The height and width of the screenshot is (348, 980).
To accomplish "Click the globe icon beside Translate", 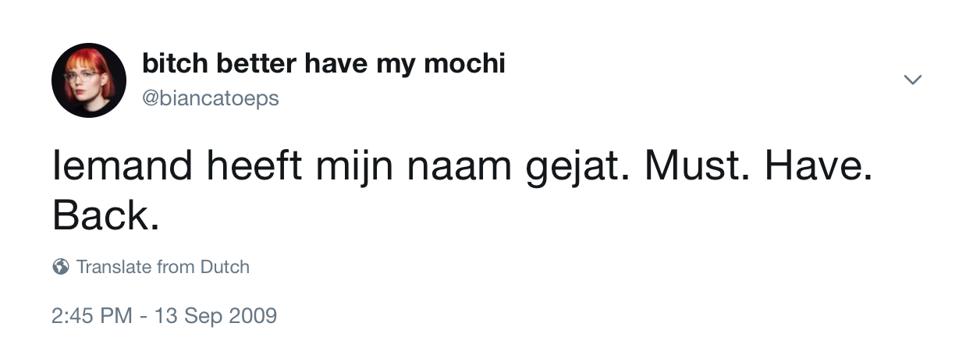I will [61, 267].
